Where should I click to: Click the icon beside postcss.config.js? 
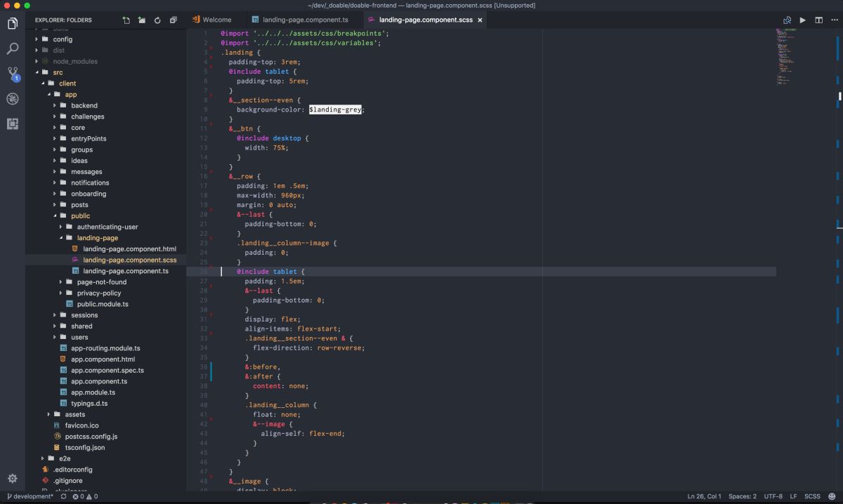pos(58,437)
